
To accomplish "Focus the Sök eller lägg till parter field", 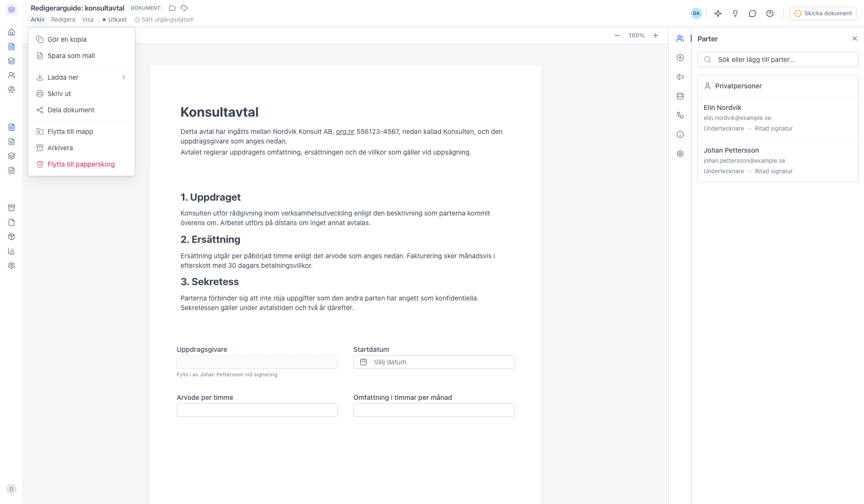I will tap(778, 60).
